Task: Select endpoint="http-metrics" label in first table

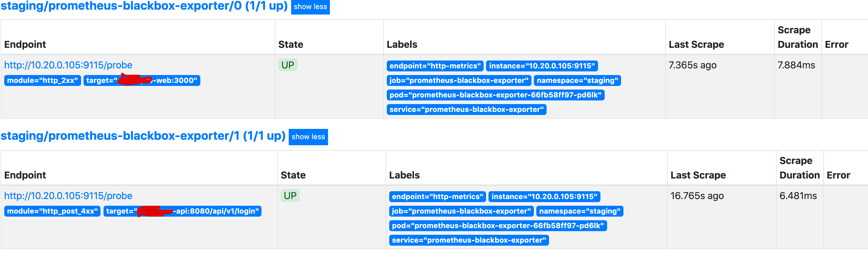Action: (x=435, y=66)
